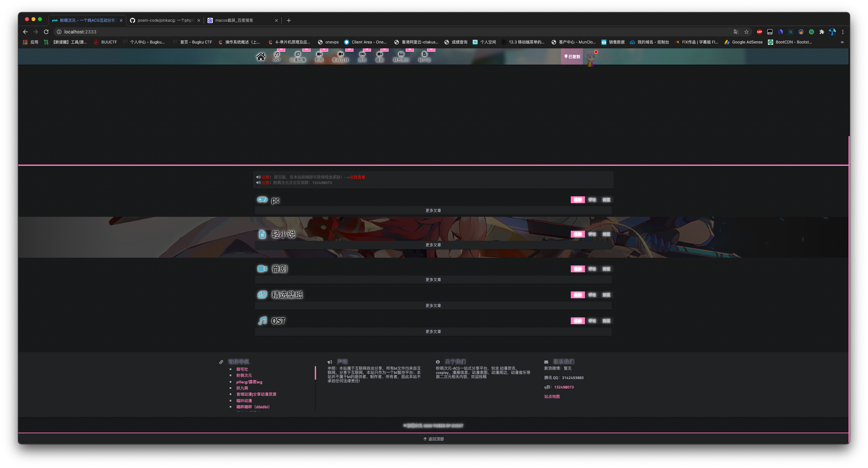Open the 妖九萌 footer link
Image resolution: width=868 pixels, height=468 pixels.
242,388
